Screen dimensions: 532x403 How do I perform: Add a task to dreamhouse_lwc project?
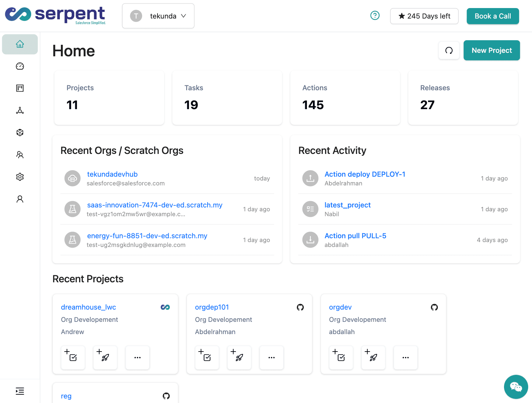click(73, 358)
